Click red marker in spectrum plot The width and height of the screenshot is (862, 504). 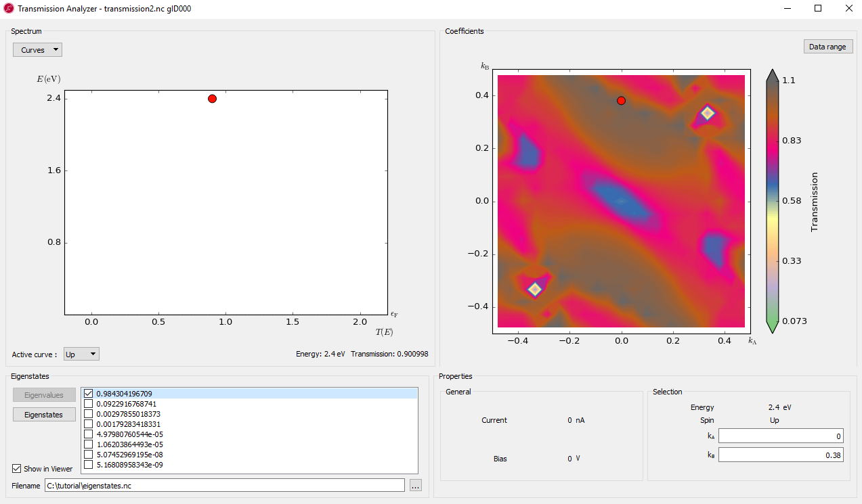pos(212,99)
